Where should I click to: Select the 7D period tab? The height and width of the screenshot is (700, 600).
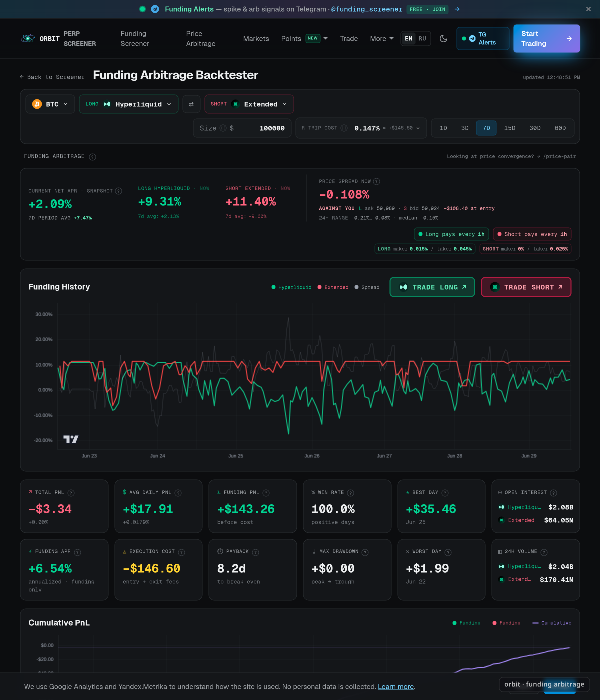(486, 128)
